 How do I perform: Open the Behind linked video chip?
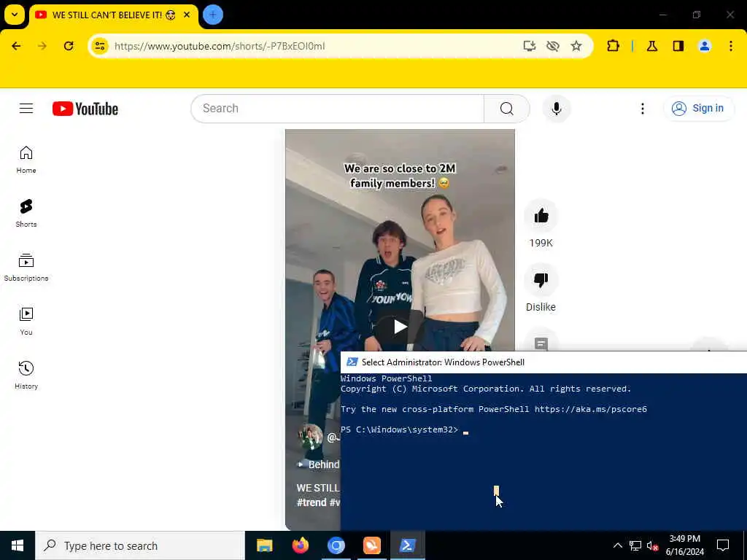319,464
